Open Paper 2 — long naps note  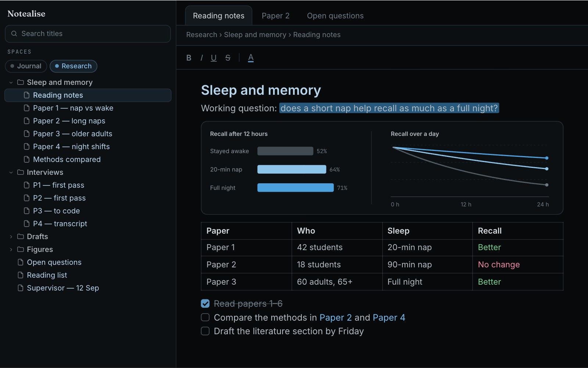click(x=88, y=121)
